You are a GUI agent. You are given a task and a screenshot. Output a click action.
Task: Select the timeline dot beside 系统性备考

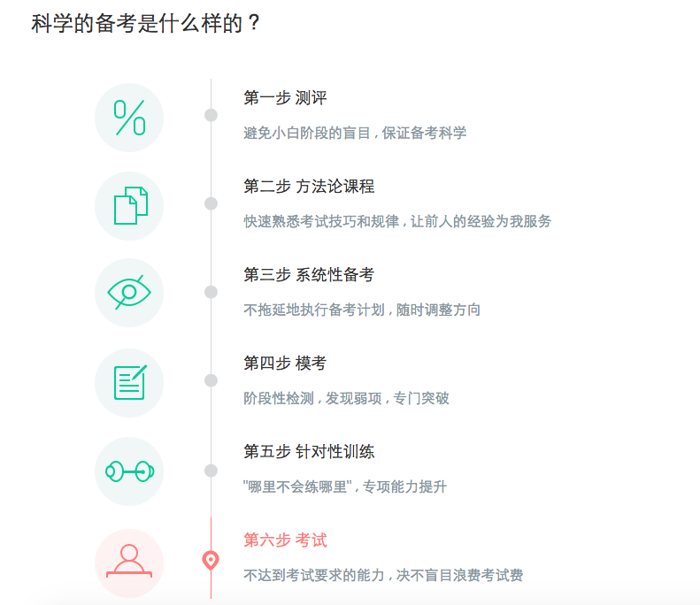211,292
